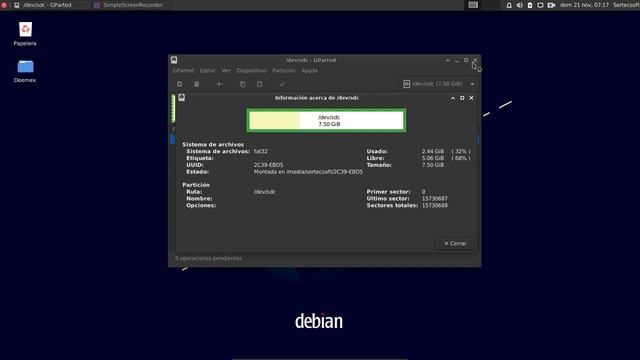Click the /dev/sdc 7.50 GiB usage bar graphic

coord(326,120)
